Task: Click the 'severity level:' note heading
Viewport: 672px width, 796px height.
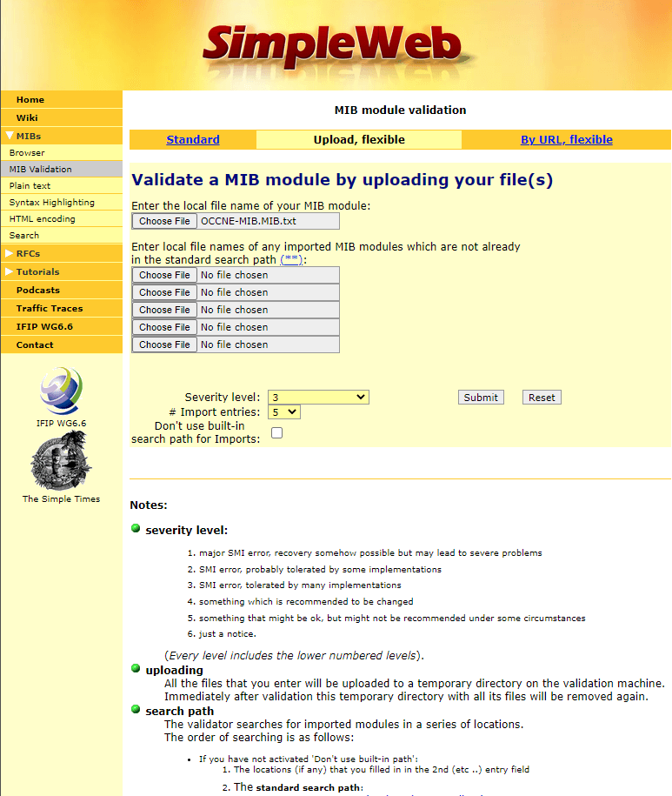Action: click(187, 530)
